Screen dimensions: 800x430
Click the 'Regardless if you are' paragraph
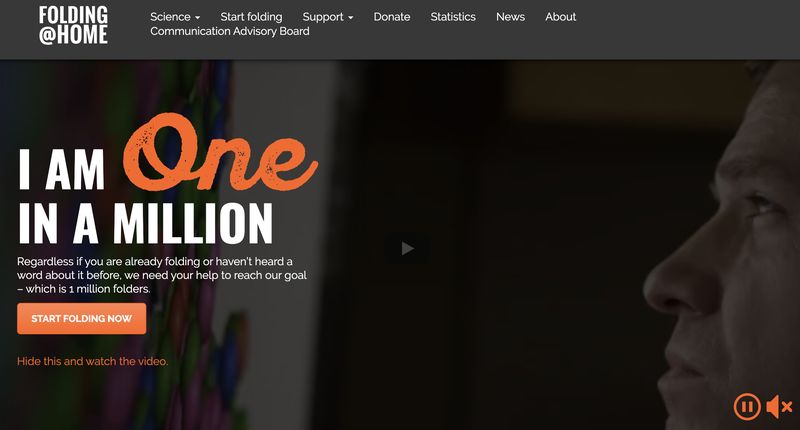[162, 275]
